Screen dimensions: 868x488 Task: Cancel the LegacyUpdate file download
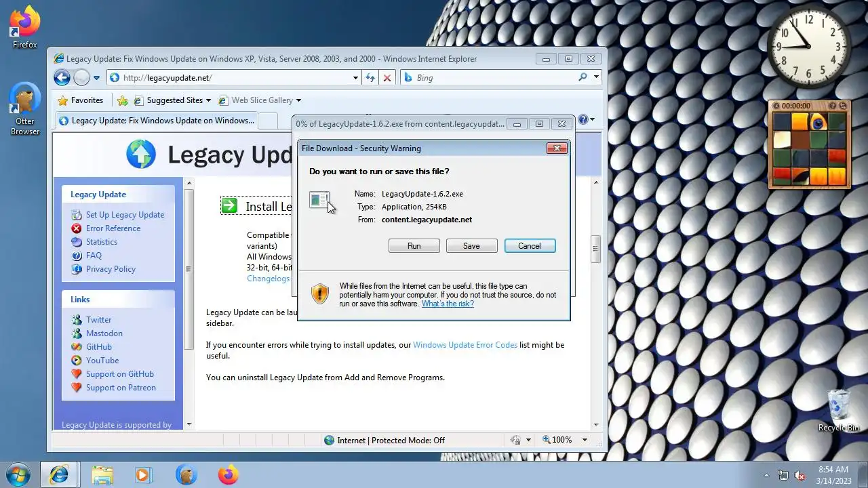pyautogui.click(x=530, y=246)
